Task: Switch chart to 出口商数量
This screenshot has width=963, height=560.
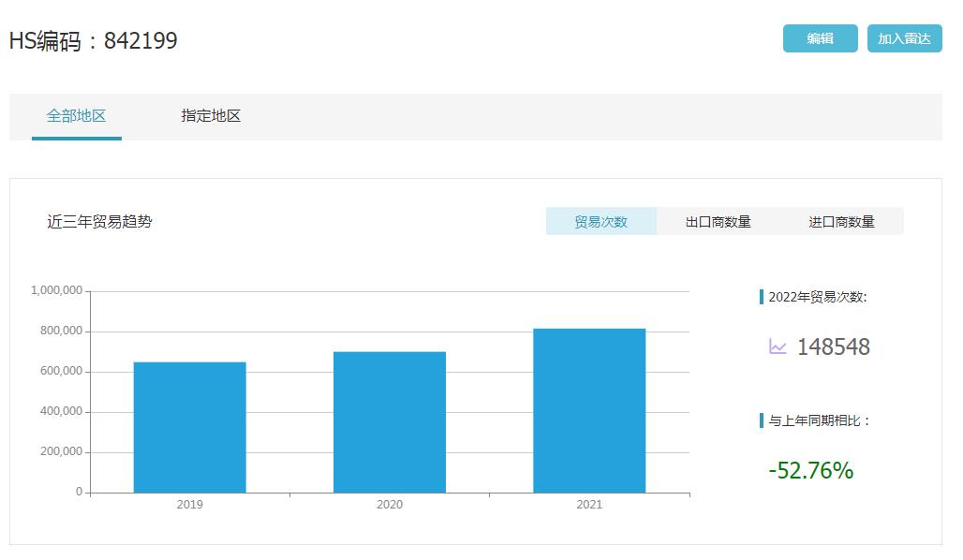Action: (718, 222)
